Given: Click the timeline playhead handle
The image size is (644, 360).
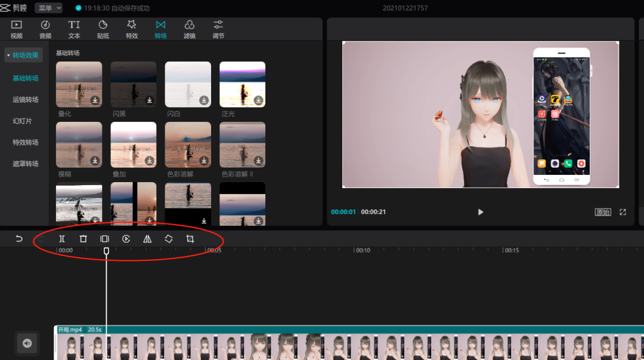Looking at the screenshot, I should (106, 251).
